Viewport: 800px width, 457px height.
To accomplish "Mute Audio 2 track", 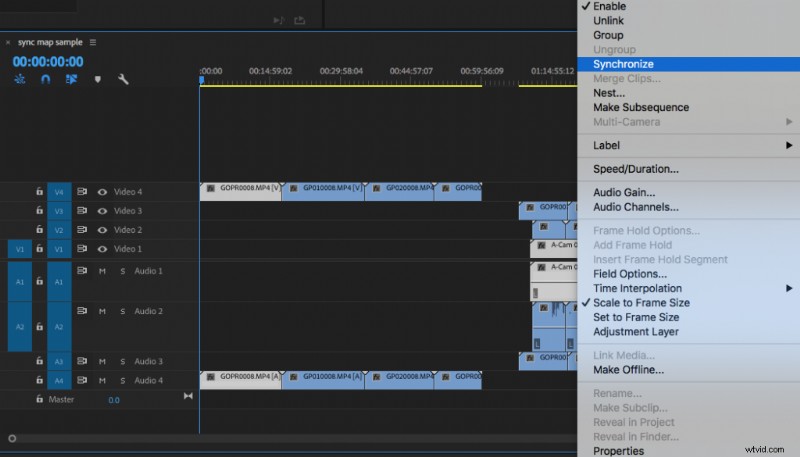I will pyautogui.click(x=102, y=311).
